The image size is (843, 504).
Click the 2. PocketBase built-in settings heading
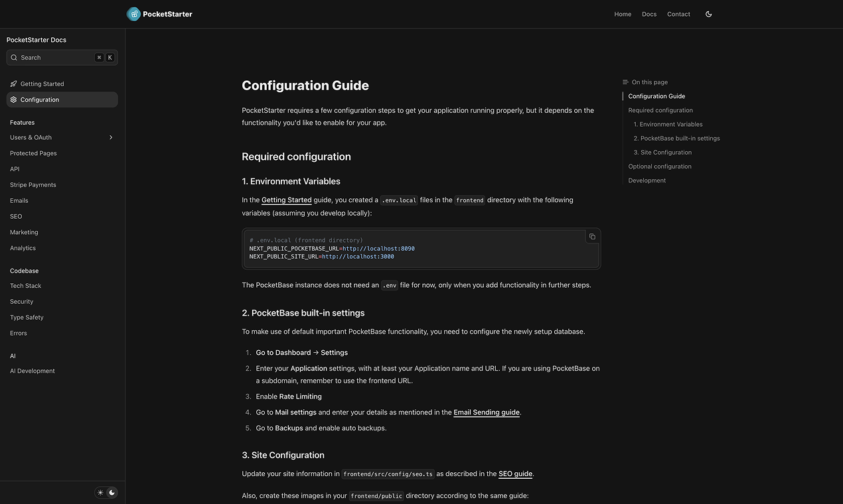tap(303, 313)
